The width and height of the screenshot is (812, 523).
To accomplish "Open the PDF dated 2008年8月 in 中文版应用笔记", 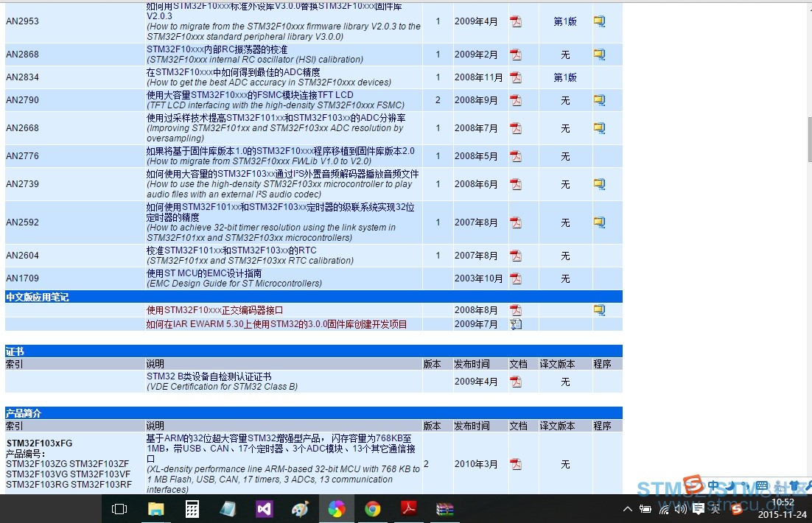I will (516, 309).
